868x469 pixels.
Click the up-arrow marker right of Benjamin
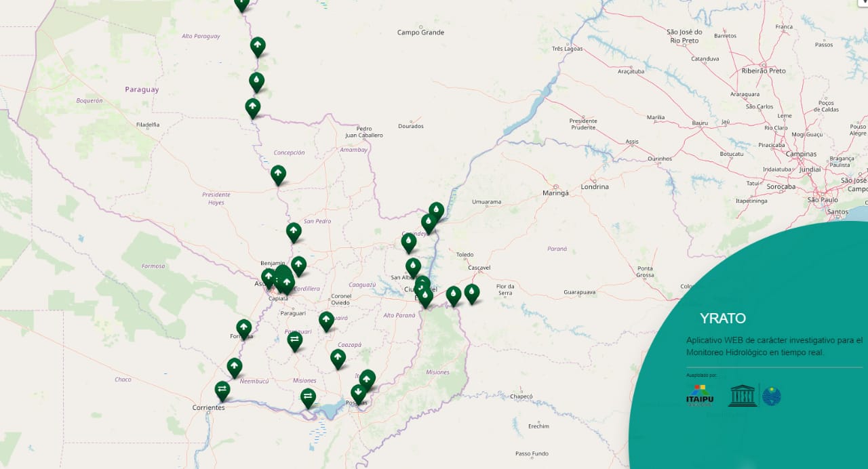[299, 266]
